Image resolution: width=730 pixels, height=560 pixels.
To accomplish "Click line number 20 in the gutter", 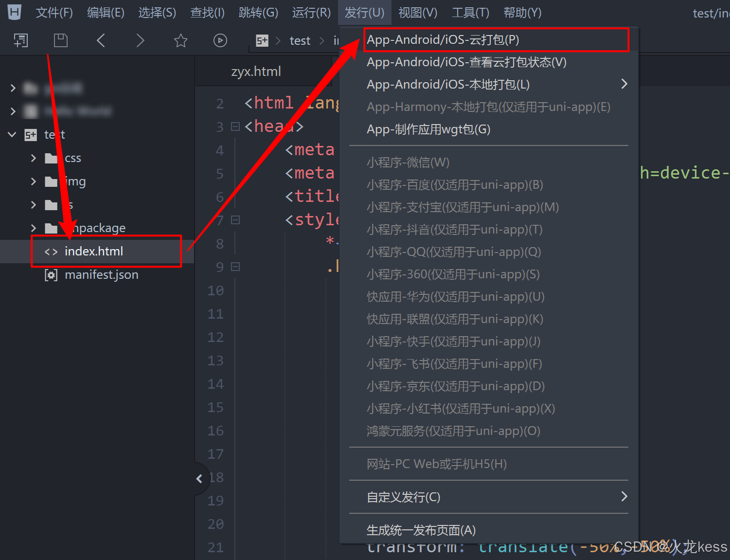I will pyautogui.click(x=215, y=524).
